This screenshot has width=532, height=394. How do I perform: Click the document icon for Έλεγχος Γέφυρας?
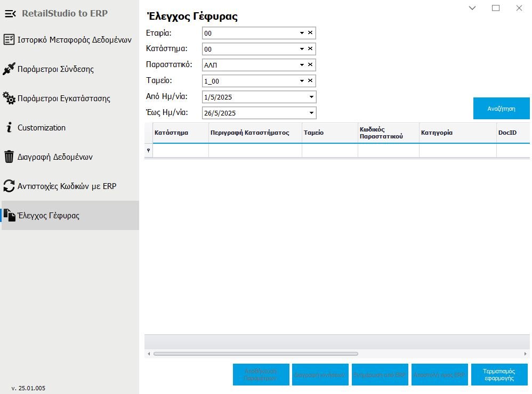tap(9, 216)
